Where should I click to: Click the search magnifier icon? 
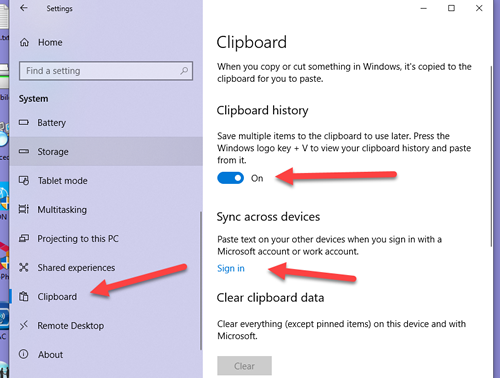184,71
